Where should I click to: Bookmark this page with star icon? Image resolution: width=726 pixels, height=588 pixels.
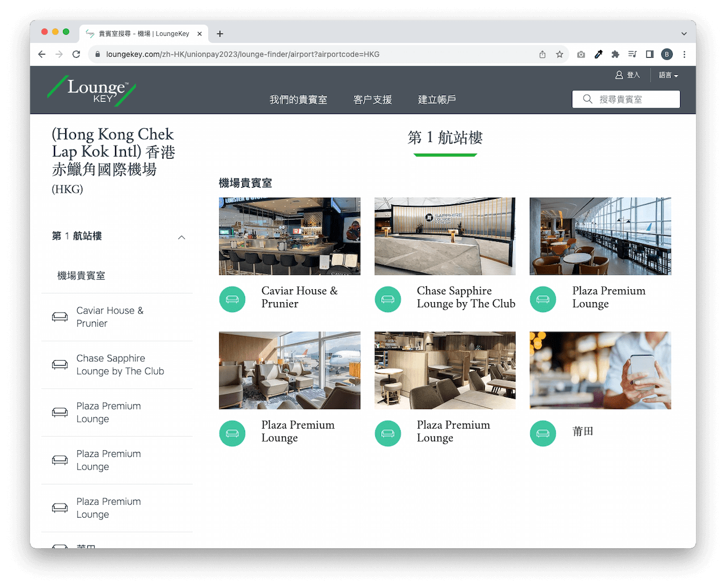560,54
